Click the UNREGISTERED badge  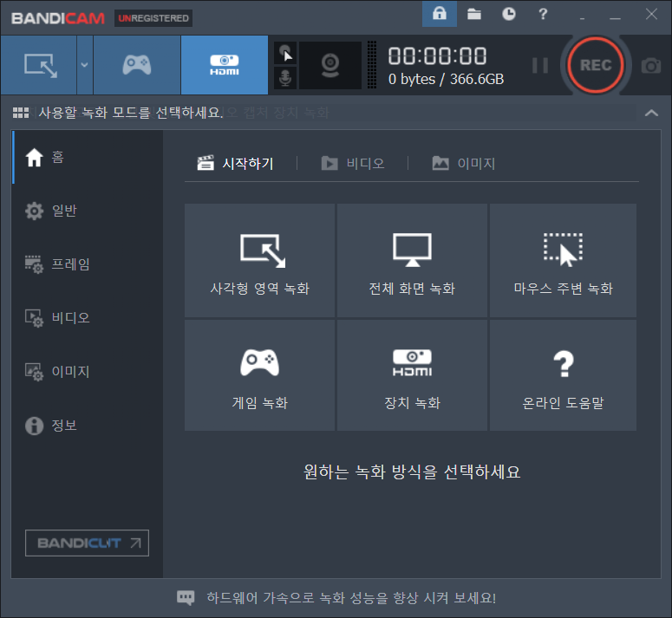point(153,18)
